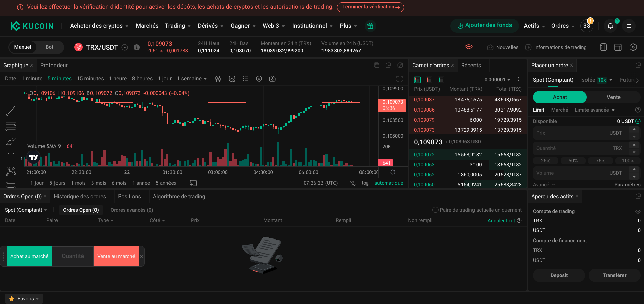Open chart go-to-date icon
The height and width of the screenshot is (304, 644).
tap(193, 183)
